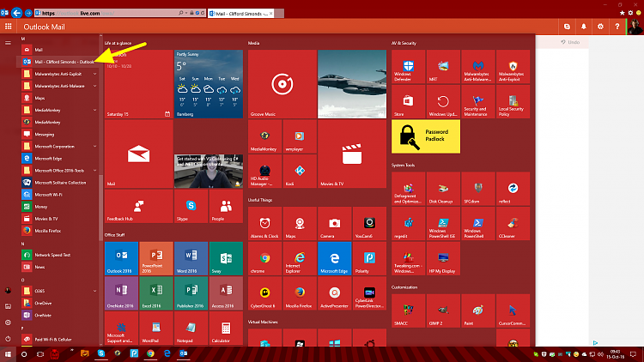Open OneDrive in the app list

tap(58, 303)
